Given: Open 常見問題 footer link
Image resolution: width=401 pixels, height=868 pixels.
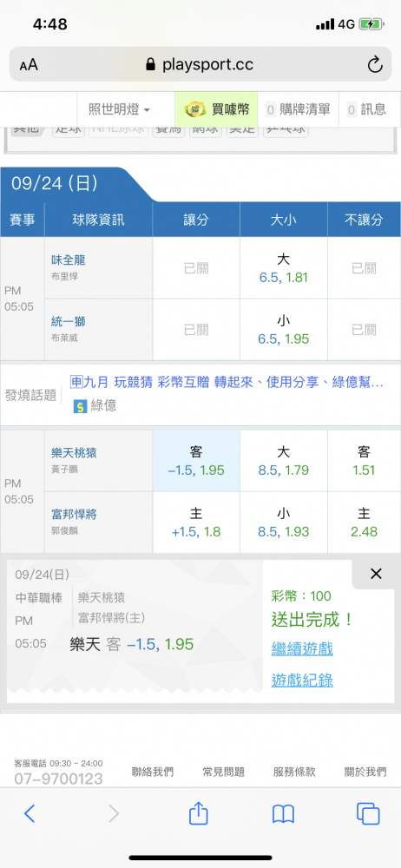Looking at the screenshot, I should coord(224,772).
